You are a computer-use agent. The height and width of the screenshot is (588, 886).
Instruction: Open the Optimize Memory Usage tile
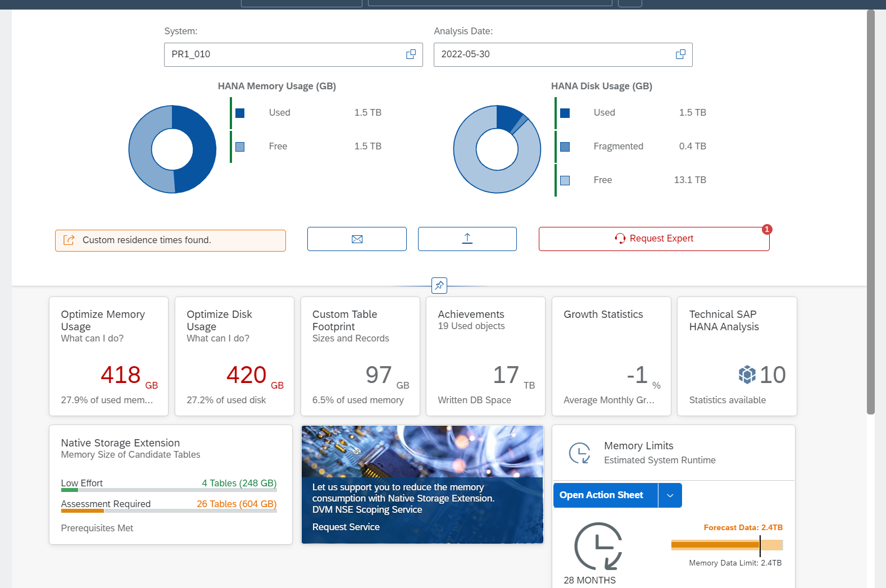[108, 356]
